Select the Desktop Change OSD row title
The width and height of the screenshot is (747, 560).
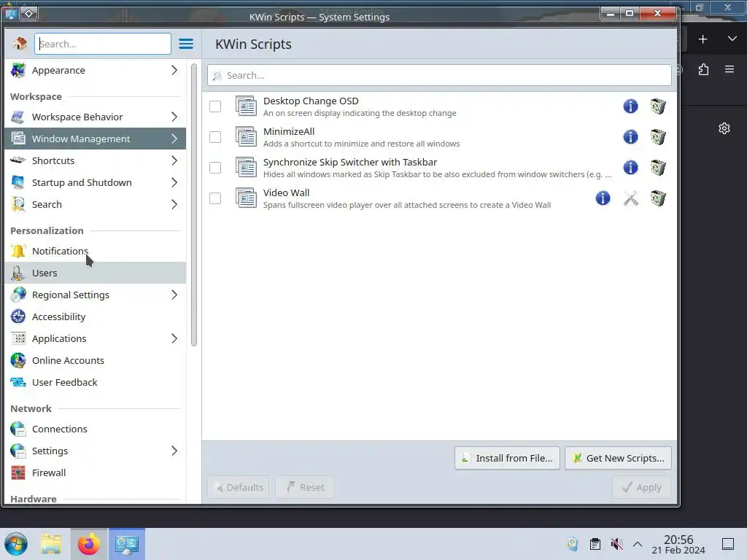[x=311, y=101]
